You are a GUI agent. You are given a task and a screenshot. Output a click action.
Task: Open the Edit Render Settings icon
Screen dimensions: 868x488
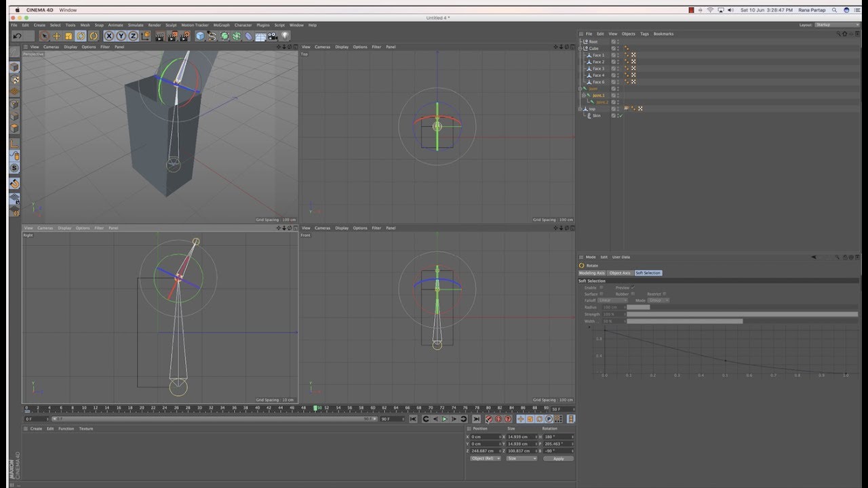click(x=184, y=36)
